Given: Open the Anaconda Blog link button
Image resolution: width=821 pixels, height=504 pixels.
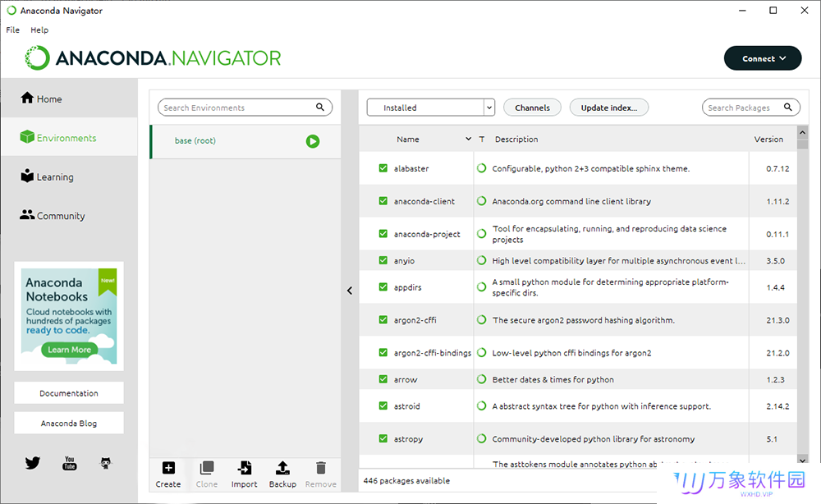Looking at the screenshot, I should coord(69,423).
